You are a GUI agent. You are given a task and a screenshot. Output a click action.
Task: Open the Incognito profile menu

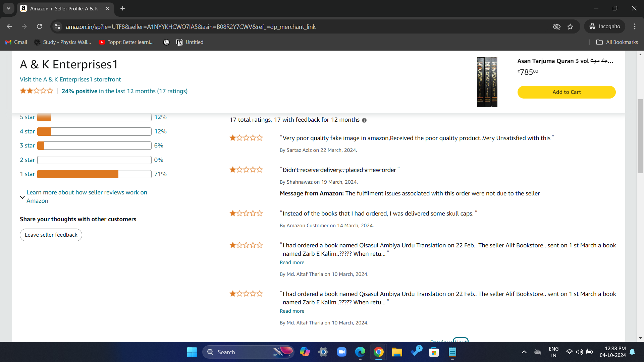605,26
